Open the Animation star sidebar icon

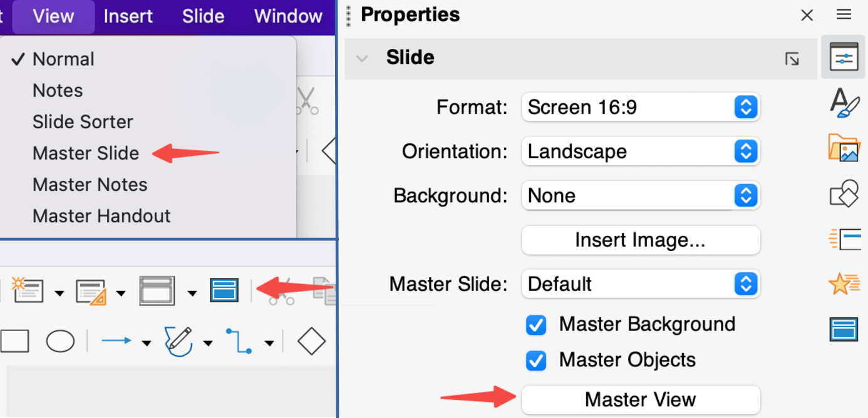point(844,284)
